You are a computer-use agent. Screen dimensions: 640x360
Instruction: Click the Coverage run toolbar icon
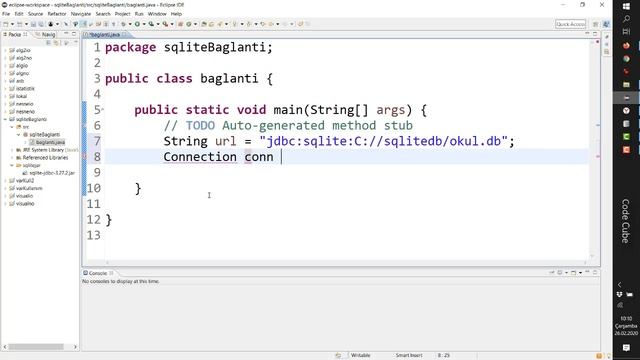(151, 24)
